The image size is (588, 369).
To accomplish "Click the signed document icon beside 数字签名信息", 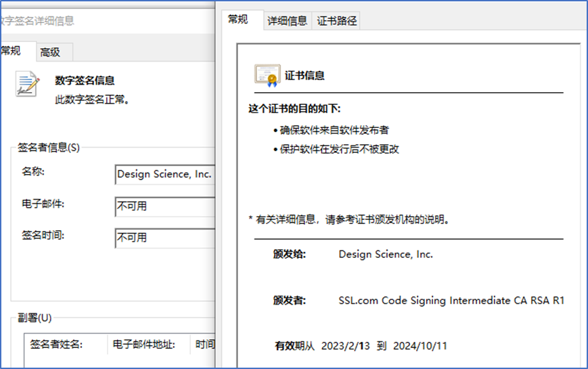I will click(28, 84).
